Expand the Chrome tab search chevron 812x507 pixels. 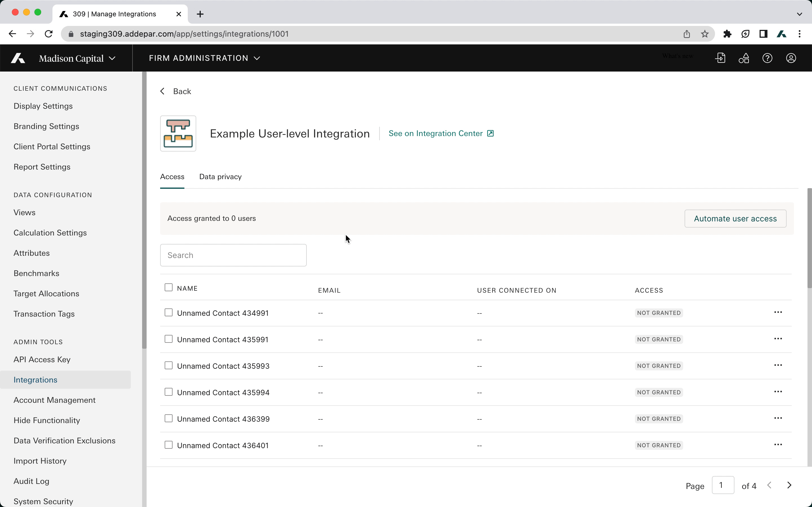tap(799, 14)
